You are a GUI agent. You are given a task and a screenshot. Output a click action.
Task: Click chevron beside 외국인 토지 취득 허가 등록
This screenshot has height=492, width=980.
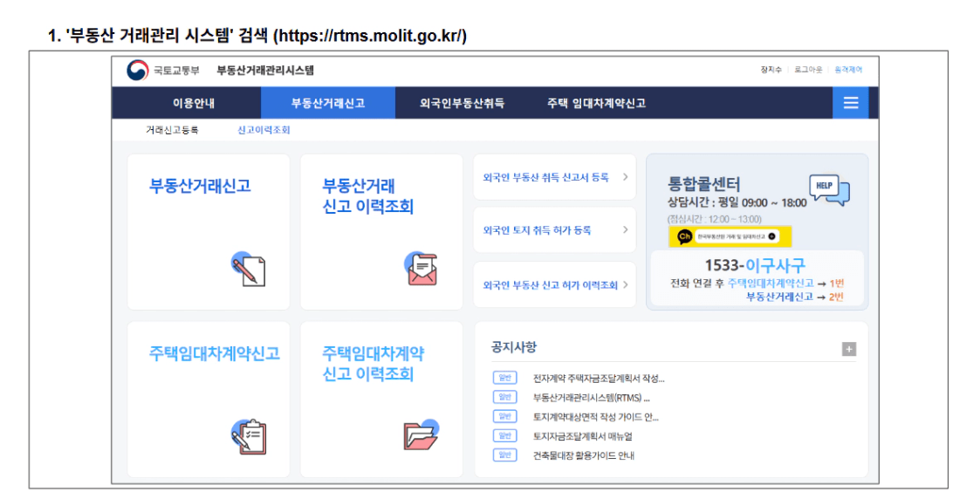pyautogui.click(x=625, y=230)
